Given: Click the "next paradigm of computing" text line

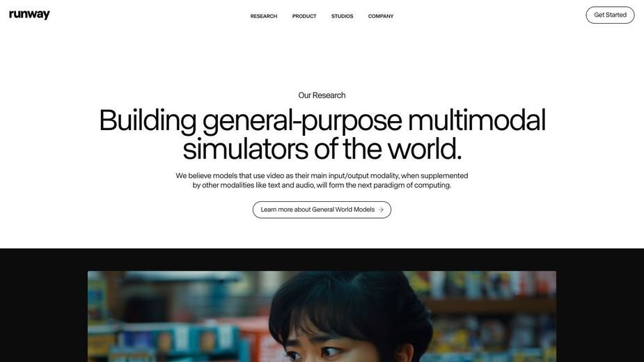Looking at the screenshot, I should point(322,185).
